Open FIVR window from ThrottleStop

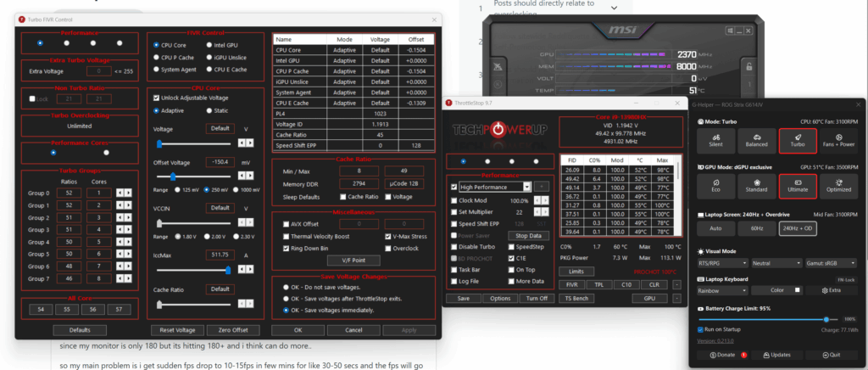point(571,284)
